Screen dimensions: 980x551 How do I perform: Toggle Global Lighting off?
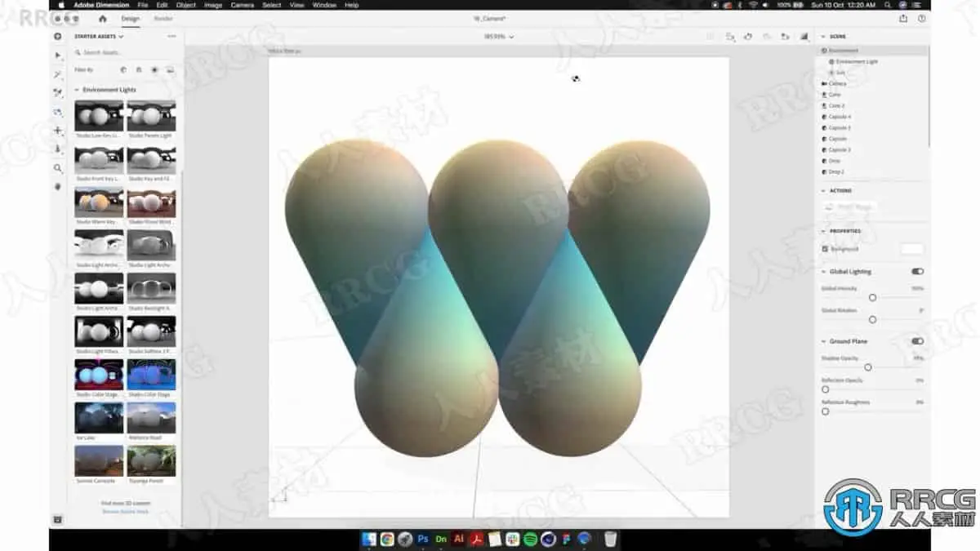tap(916, 270)
